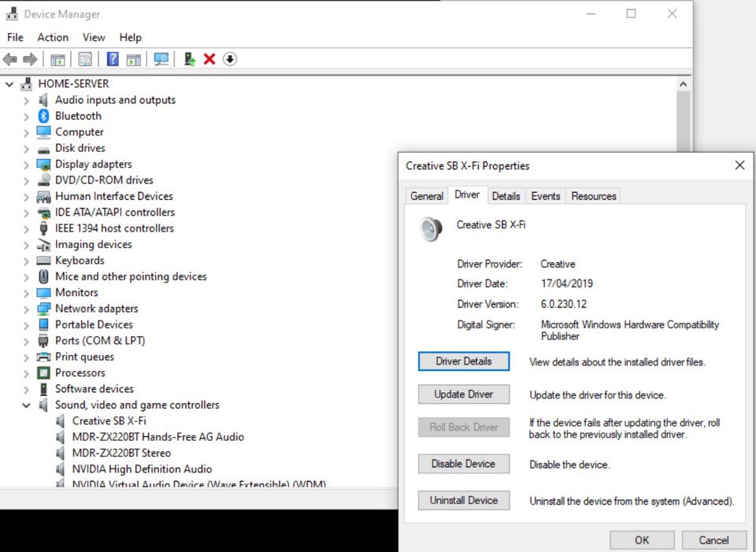
Task: Click the scrollbar up arrow in device tree
Action: [x=683, y=84]
